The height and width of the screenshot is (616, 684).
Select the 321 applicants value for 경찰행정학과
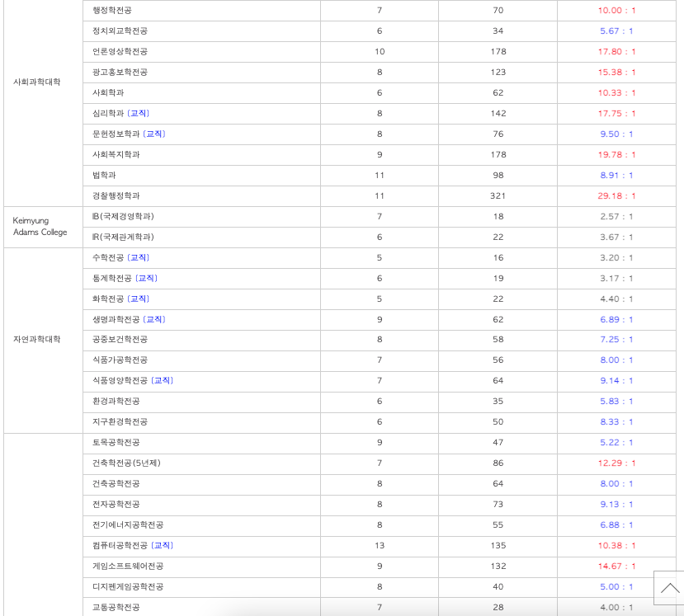pos(498,195)
